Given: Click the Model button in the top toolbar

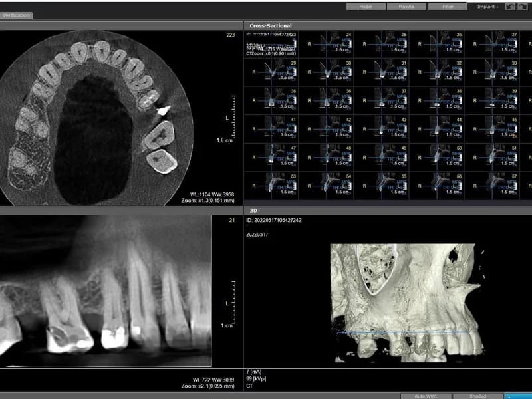Looking at the screenshot, I should tap(367, 6).
